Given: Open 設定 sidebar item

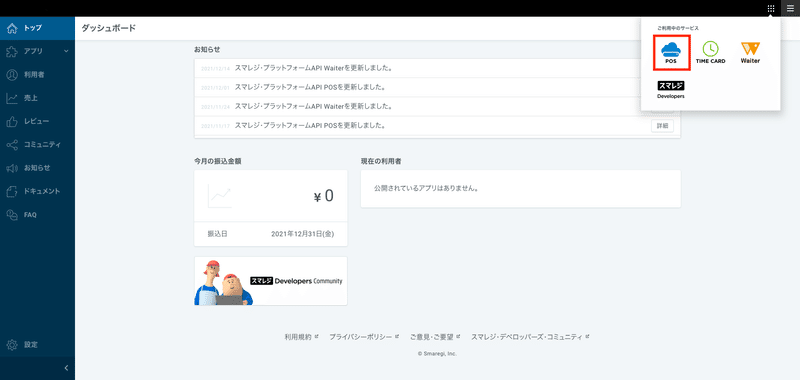Looking at the screenshot, I should pos(37,345).
